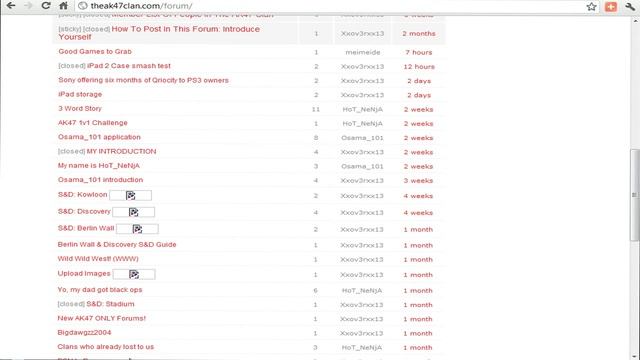This screenshot has width=640, height=360.
Task: Open Yo, my dad got black ops
Action: click(x=100, y=290)
